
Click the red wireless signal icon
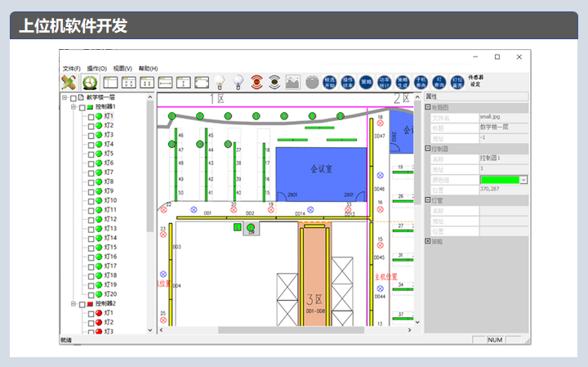click(x=256, y=82)
